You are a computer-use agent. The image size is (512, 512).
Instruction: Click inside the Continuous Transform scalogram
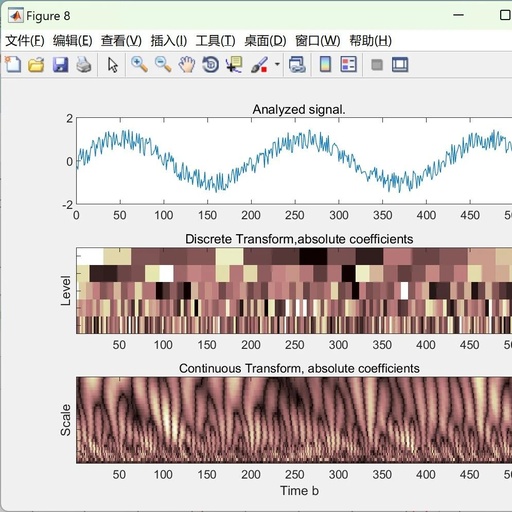[294, 420]
